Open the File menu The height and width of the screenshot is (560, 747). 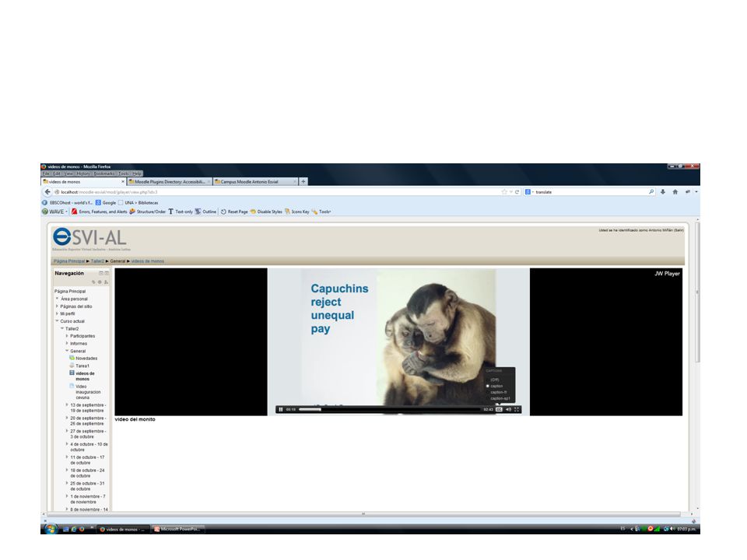coord(46,173)
